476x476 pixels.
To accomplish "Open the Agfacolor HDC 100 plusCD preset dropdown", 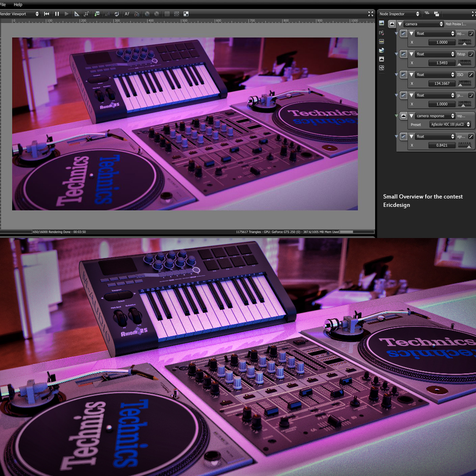I will 450,125.
